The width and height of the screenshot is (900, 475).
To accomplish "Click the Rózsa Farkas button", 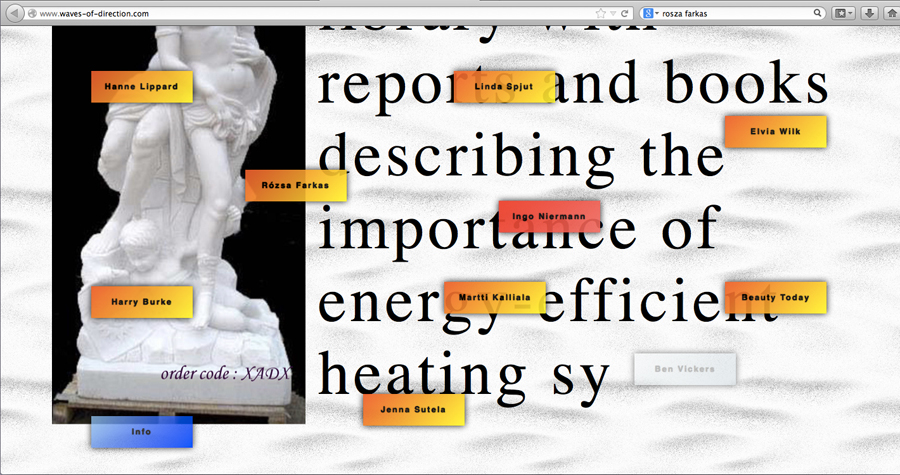I will click(295, 185).
